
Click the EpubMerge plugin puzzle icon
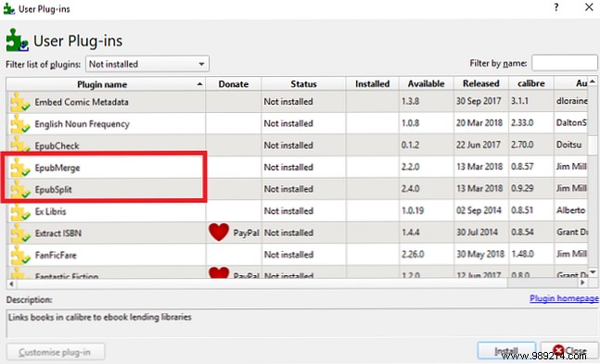coord(19,168)
